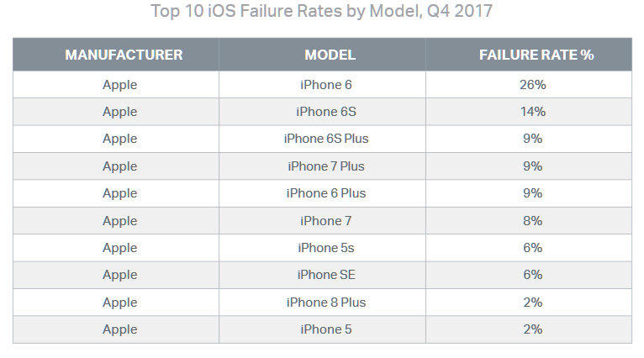Screen dimensions: 644x358
Task: Click the MODEL column header
Action: (x=330, y=55)
